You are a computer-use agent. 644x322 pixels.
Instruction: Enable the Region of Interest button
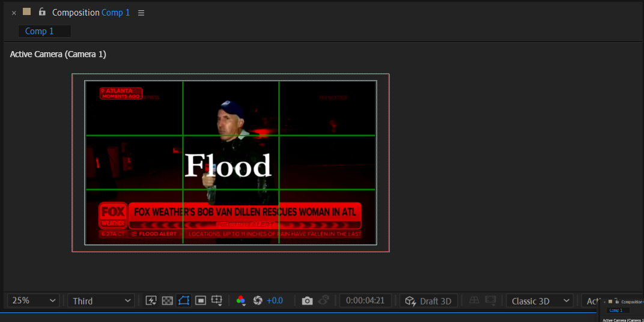(x=201, y=300)
